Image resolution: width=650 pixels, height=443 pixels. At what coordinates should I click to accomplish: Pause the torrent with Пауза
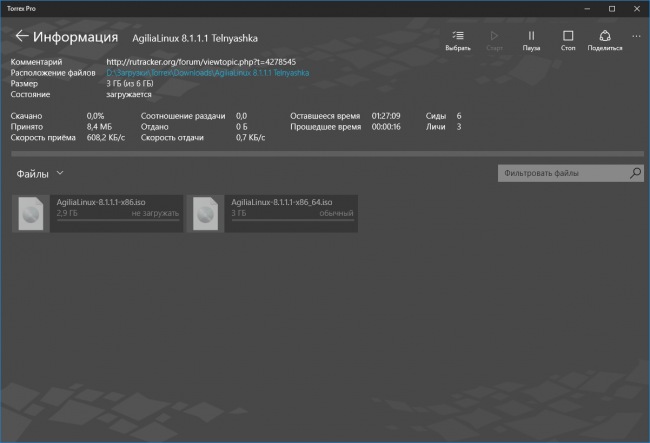[x=531, y=41]
